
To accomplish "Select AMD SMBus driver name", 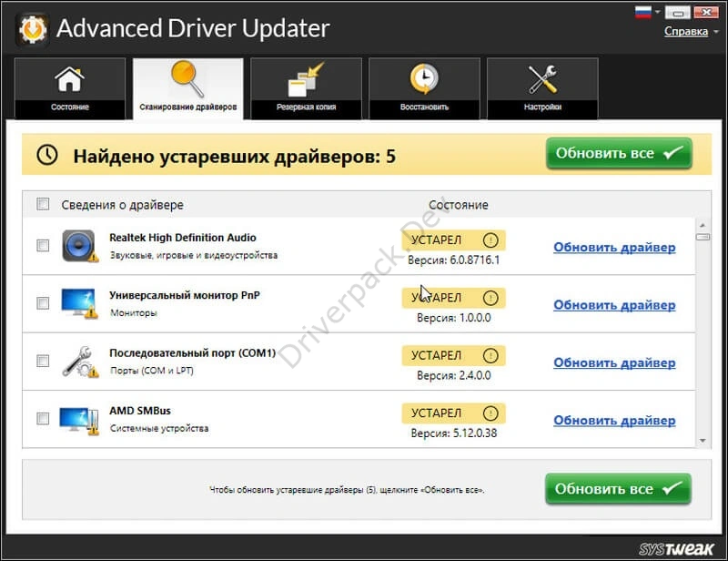I will click(x=140, y=411).
